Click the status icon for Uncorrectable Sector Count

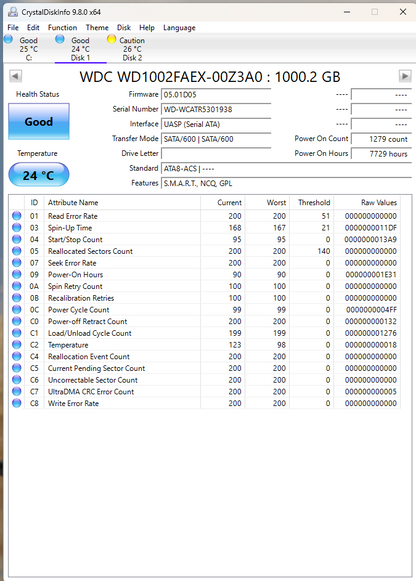pos(17,380)
